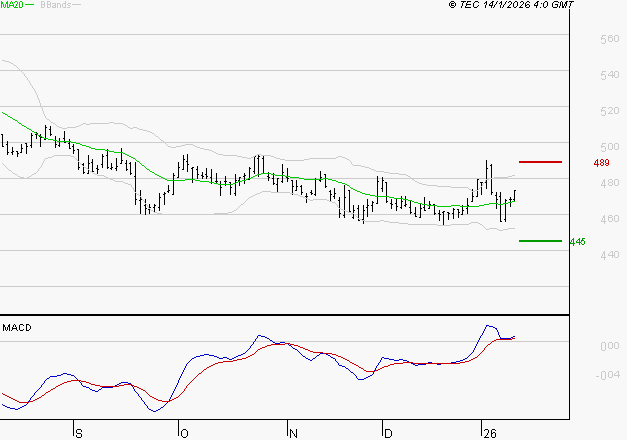This screenshot has width=627, height=440.
Task: Click the MACD panel label
Action: [x=17, y=327]
